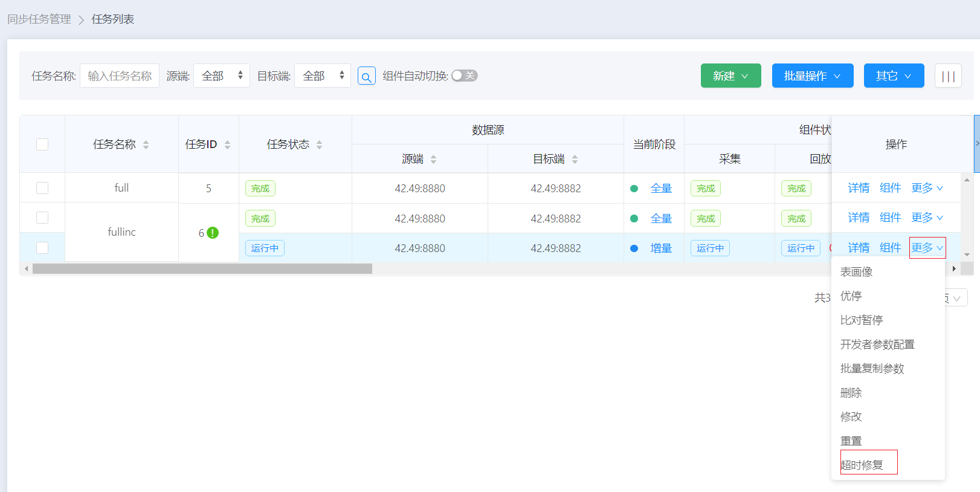Viewport: 980px width, 492px height.
Task: Click table vertical scrollbar up arrow
Action: coord(967,180)
